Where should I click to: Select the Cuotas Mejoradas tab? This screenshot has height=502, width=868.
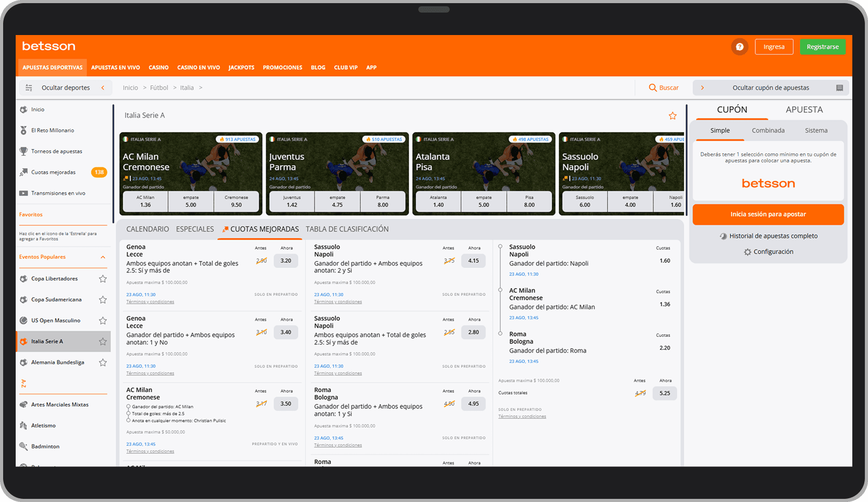click(x=260, y=229)
